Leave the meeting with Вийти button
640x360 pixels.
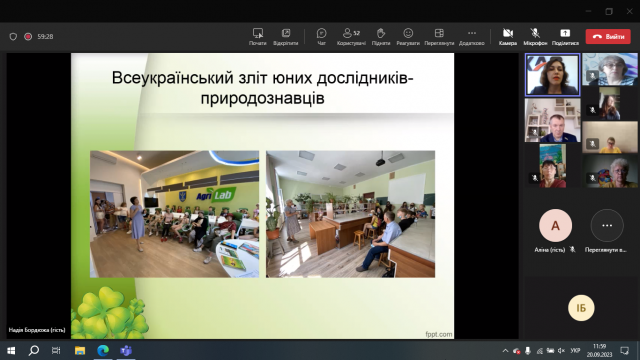click(608, 36)
